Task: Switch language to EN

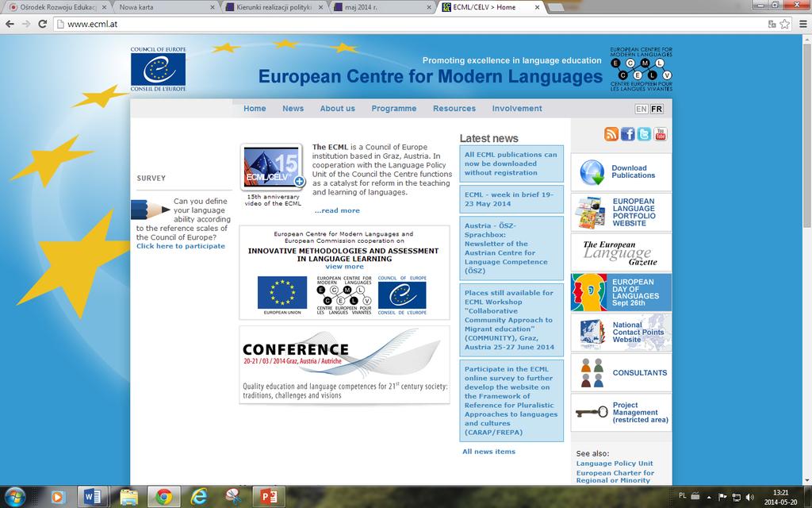Action: pyautogui.click(x=641, y=109)
